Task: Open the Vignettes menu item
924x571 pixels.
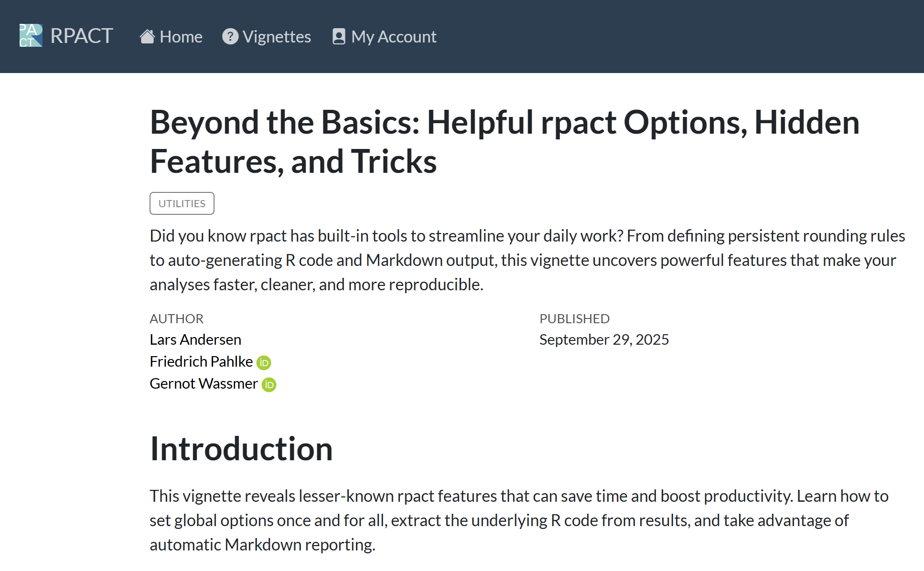Action: click(x=277, y=37)
